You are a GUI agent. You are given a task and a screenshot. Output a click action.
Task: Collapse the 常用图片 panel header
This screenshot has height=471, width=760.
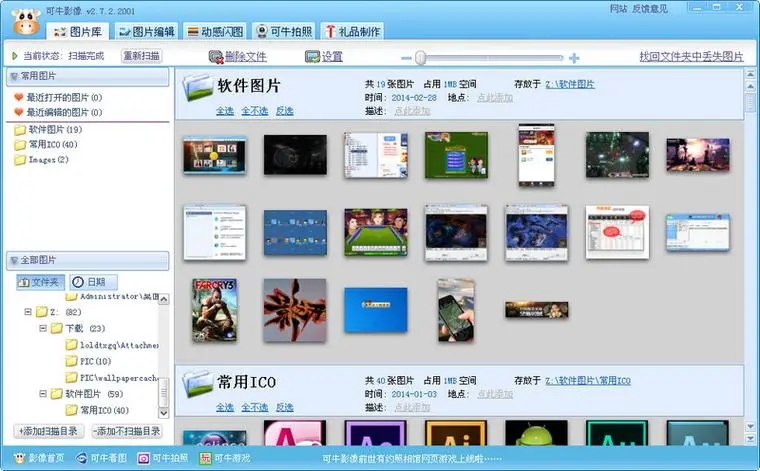coord(13,76)
